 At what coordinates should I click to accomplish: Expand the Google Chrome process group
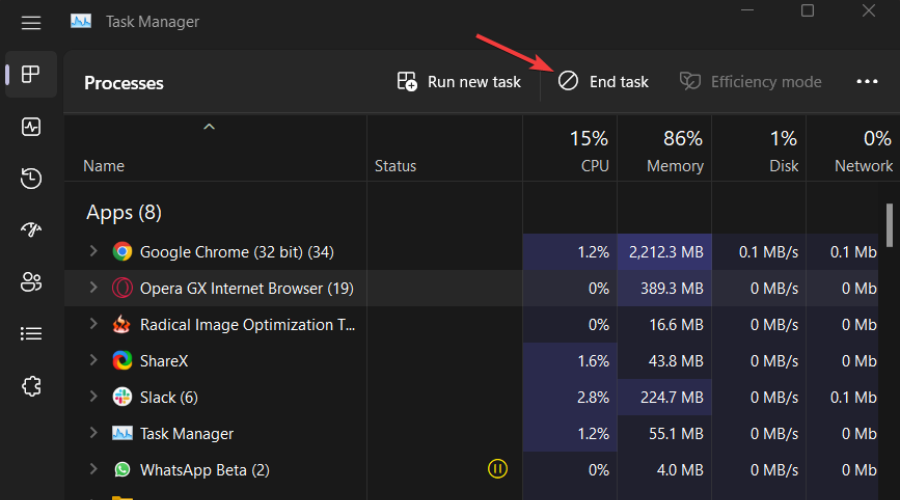pyautogui.click(x=93, y=252)
